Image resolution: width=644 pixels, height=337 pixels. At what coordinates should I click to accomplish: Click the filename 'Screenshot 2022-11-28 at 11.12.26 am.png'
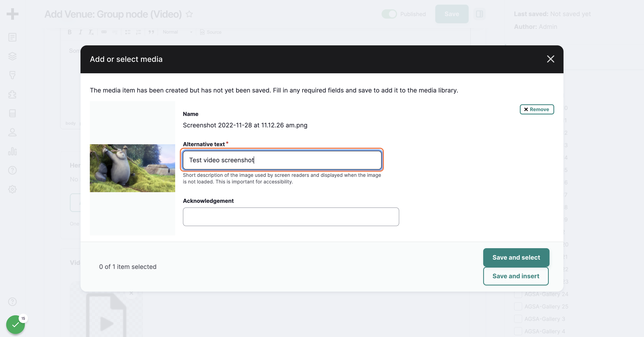tap(245, 125)
